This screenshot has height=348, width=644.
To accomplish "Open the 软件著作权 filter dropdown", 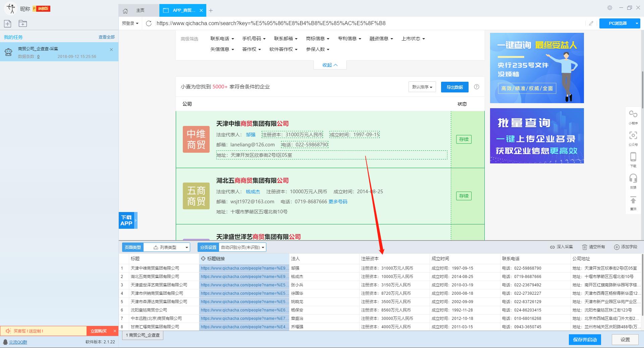I will pos(283,49).
